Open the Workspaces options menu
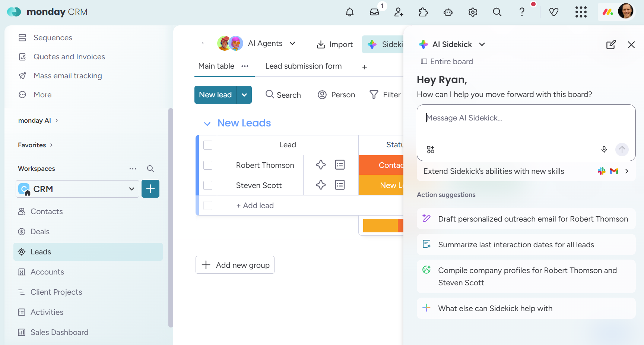Viewport: 644px width, 345px height. pyautogui.click(x=133, y=169)
